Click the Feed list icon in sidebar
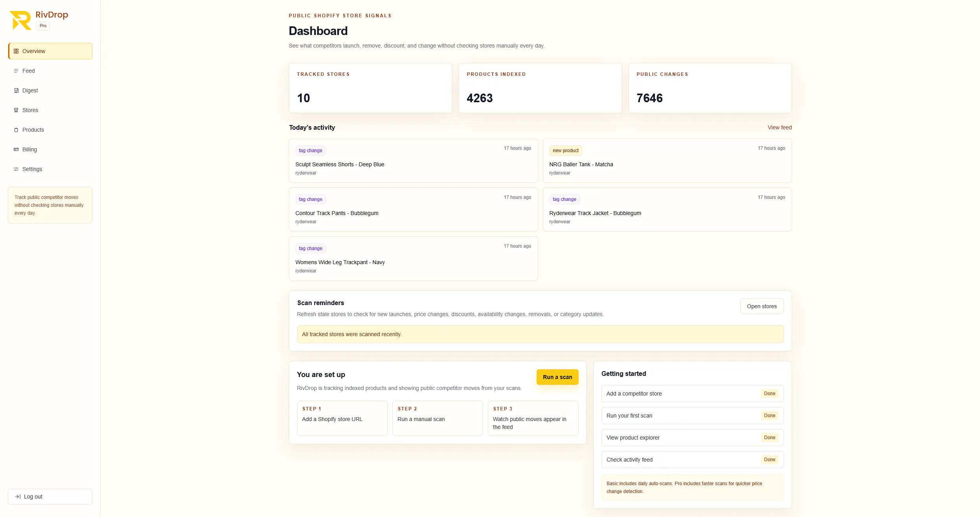Viewport: 980px width, 517px height. tap(16, 71)
